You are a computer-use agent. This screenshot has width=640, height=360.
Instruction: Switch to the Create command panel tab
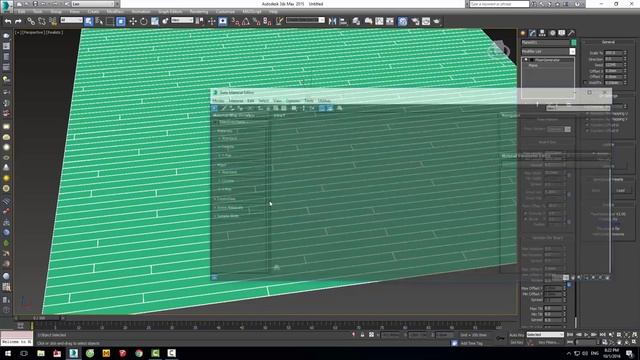[x=523, y=33]
